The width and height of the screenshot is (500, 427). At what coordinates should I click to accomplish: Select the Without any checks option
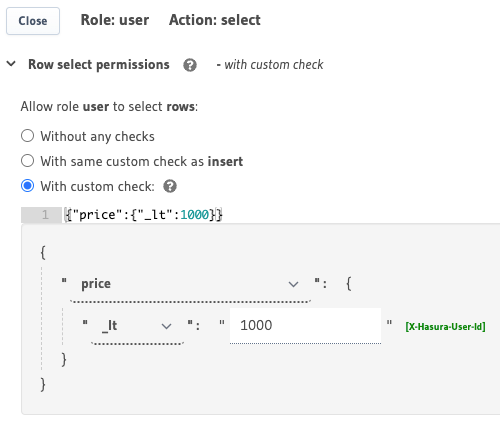[27, 136]
